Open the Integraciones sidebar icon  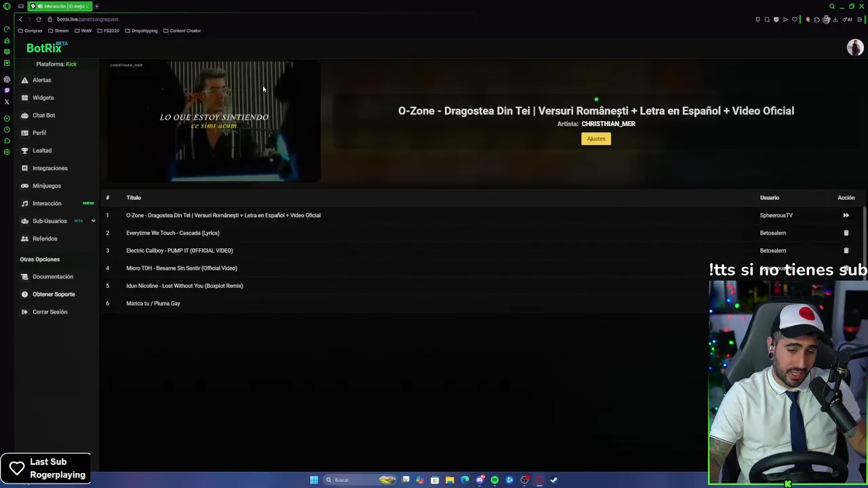point(25,168)
